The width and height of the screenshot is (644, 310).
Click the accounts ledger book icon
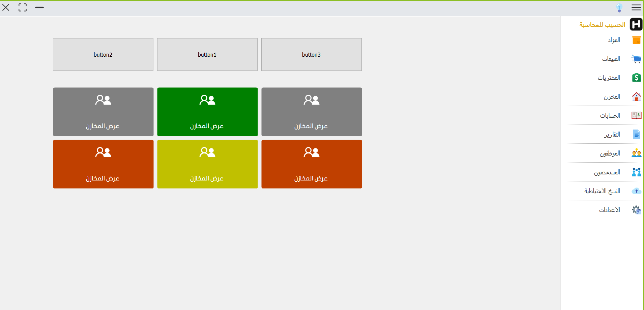[x=636, y=115]
